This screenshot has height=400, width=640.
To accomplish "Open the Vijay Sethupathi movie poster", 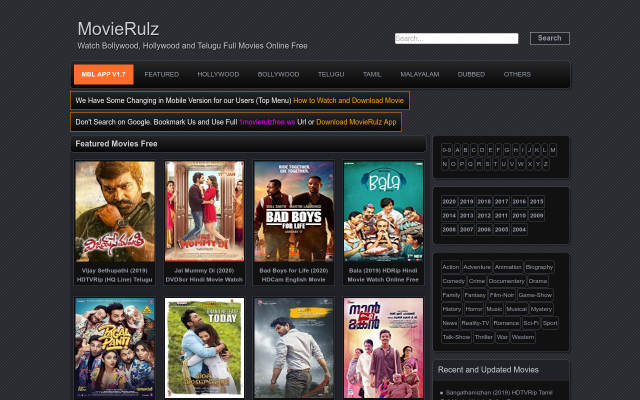I will 115,211.
